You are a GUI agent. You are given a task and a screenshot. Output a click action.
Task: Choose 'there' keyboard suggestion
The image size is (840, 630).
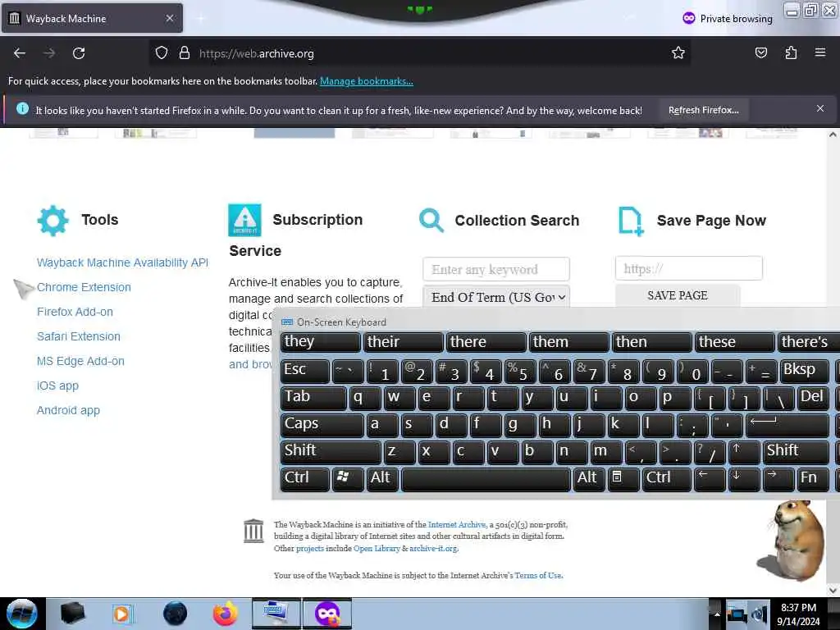pyautogui.click(x=486, y=342)
